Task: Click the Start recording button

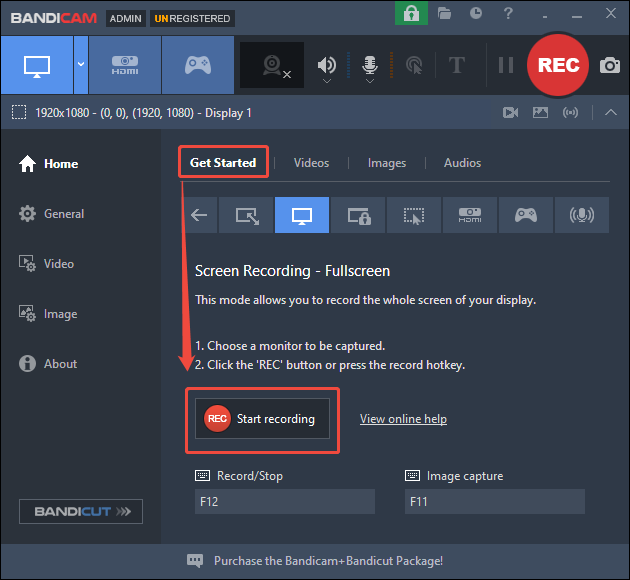Action: pyautogui.click(x=262, y=419)
